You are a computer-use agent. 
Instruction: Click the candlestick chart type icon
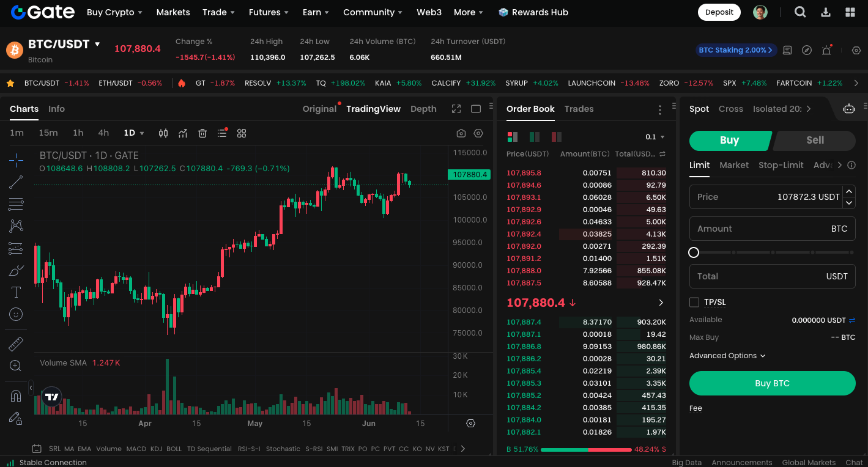tap(163, 133)
